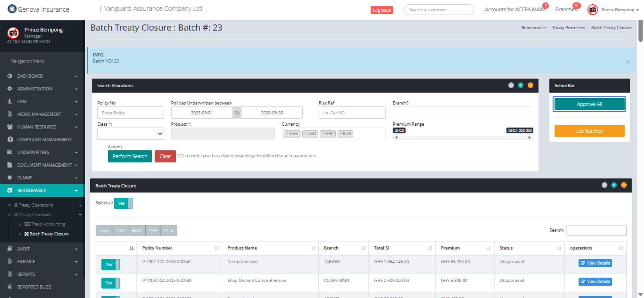Open the Class dropdown
The height and width of the screenshot is (298, 644).
[130, 134]
